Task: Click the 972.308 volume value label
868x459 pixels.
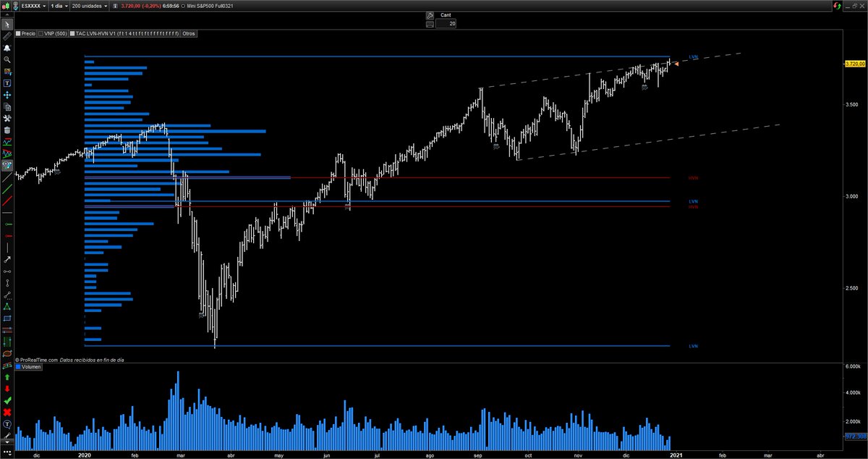Action: coord(856,437)
